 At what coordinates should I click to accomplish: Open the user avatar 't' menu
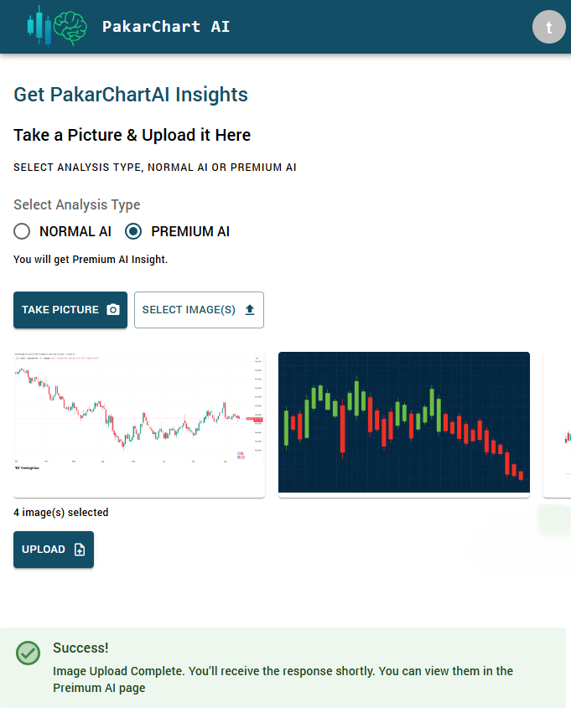click(x=549, y=27)
